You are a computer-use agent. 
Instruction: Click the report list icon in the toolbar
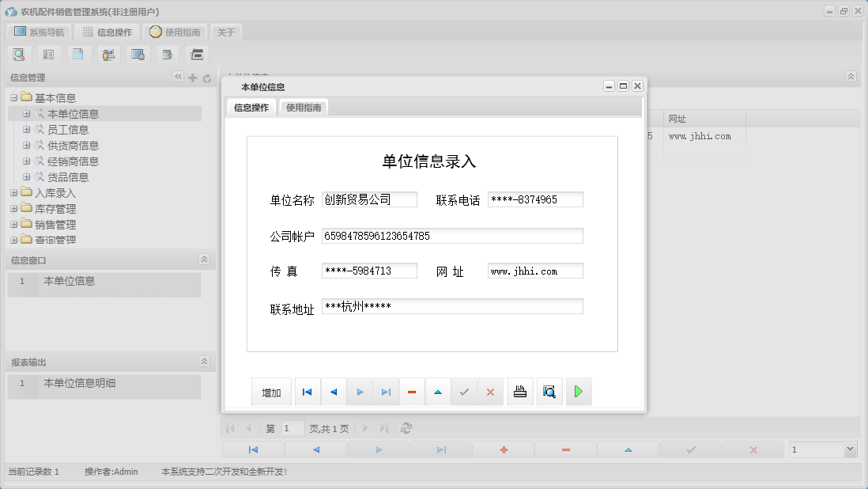point(47,54)
